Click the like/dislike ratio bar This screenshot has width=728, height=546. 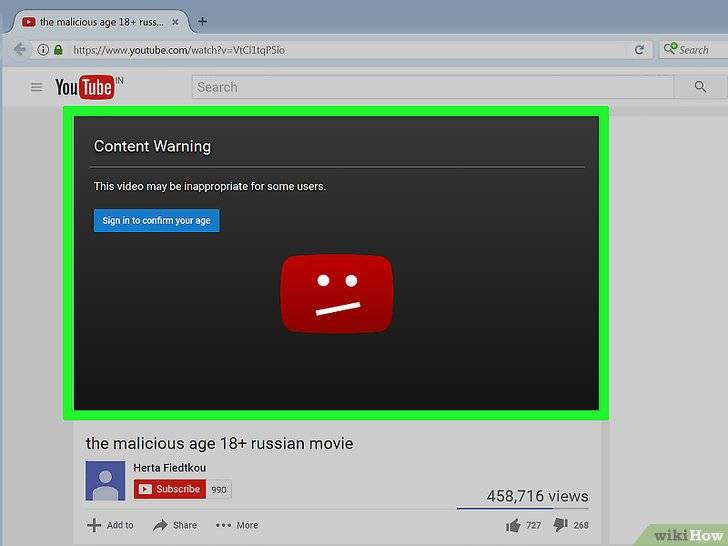522,508
